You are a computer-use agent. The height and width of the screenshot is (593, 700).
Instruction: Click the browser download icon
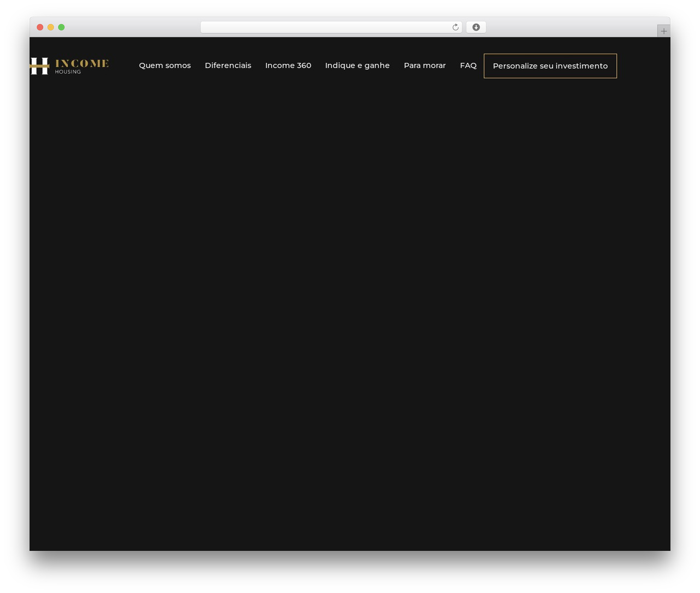(x=476, y=27)
